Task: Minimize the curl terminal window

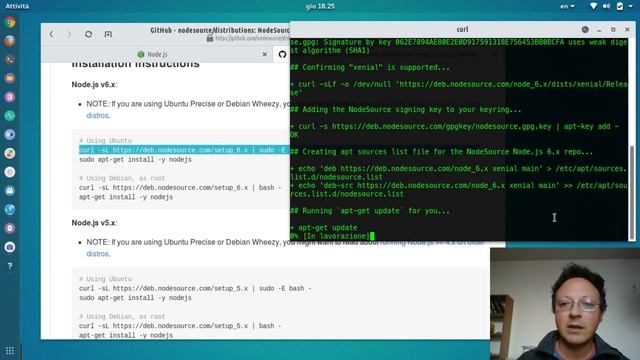Action: (x=599, y=30)
